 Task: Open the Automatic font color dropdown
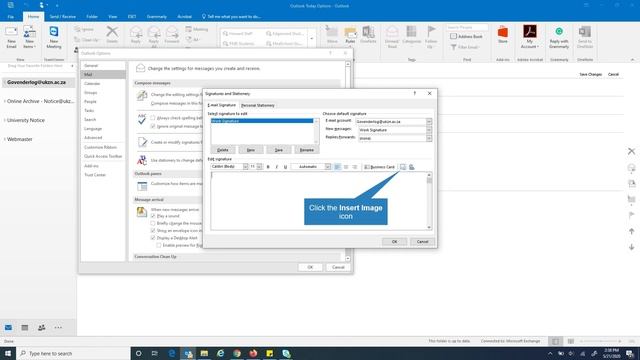pos(328,167)
